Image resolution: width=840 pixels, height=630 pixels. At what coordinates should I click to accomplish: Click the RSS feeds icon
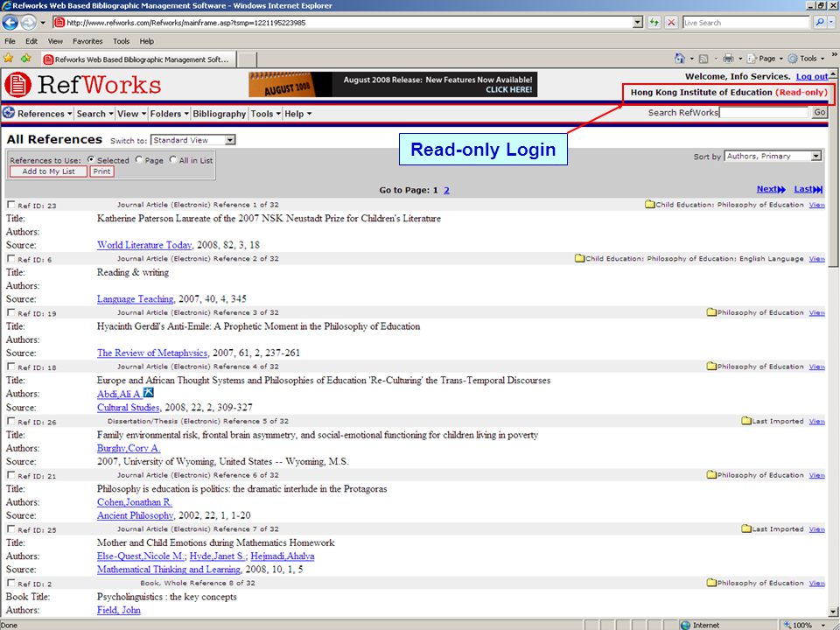tap(703, 59)
